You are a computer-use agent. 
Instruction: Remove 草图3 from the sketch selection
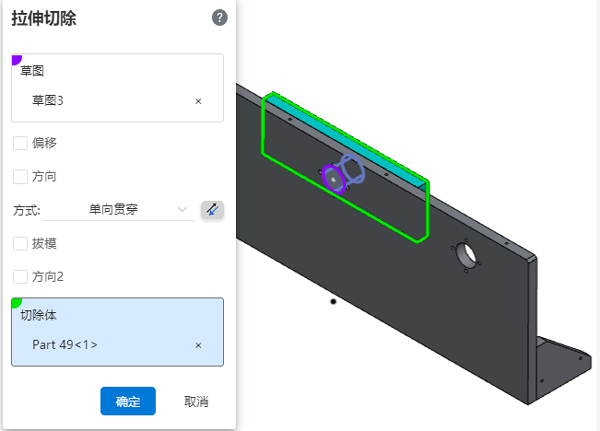pyautogui.click(x=198, y=101)
